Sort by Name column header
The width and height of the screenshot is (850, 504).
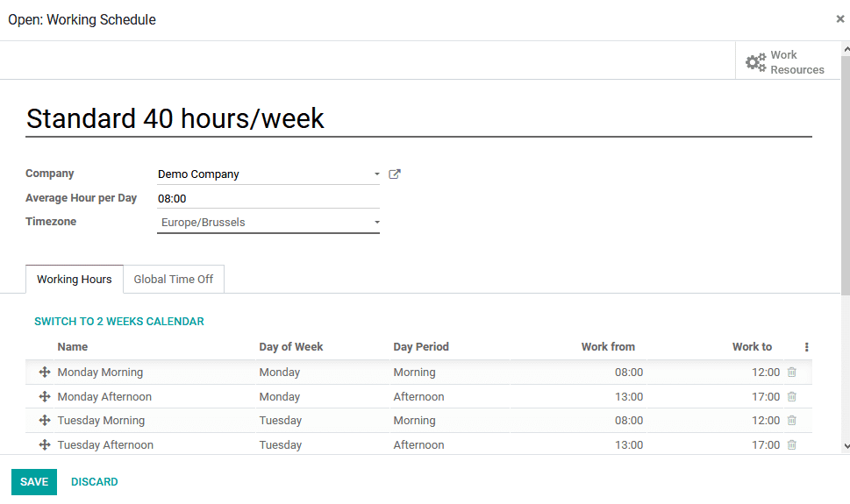pyautogui.click(x=73, y=347)
